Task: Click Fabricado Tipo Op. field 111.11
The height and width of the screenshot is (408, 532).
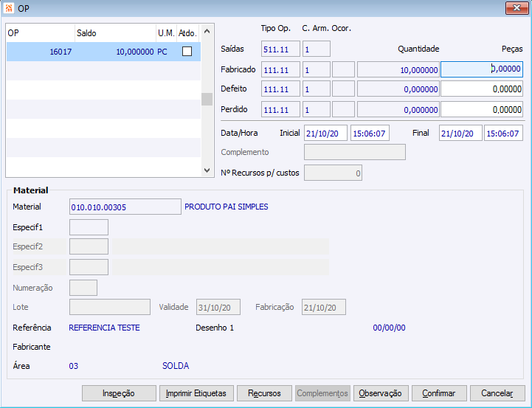Action: (x=280, y=69)
